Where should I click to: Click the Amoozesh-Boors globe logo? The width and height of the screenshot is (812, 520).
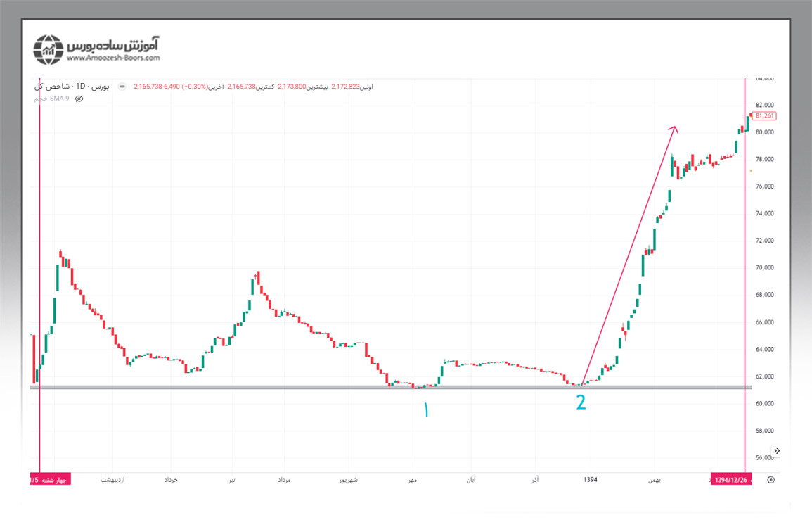pos(49,49)
